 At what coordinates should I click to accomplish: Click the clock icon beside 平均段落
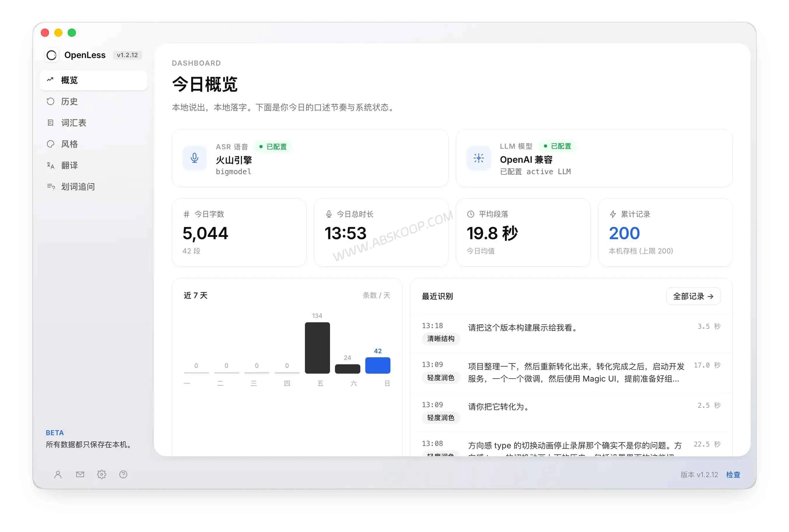click(470, 214)
